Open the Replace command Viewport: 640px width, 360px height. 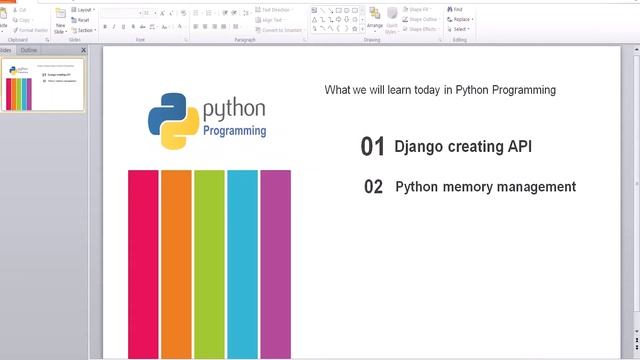point(460,19)
